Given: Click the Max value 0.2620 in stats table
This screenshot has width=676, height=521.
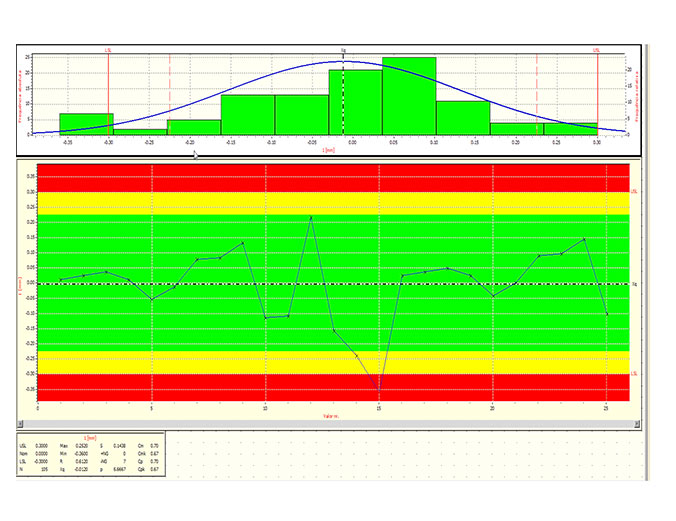Looking at the screenshot, I should (x=81, y=446).
